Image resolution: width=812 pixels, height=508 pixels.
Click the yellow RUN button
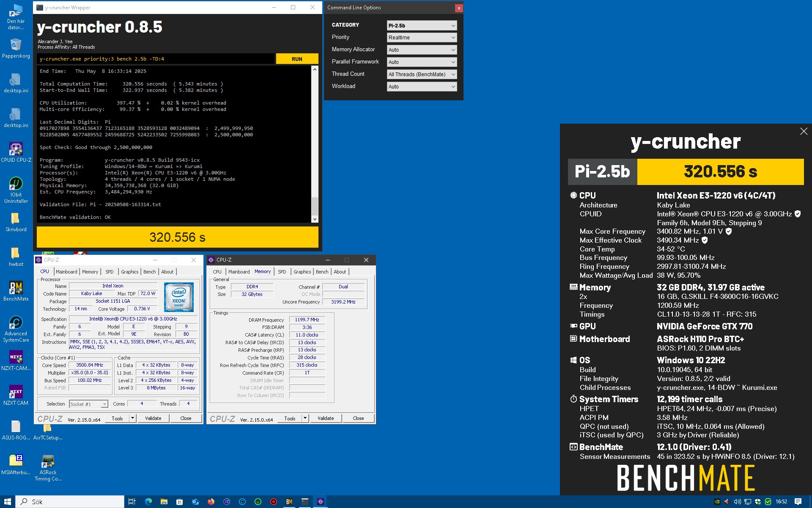(297, 59)
